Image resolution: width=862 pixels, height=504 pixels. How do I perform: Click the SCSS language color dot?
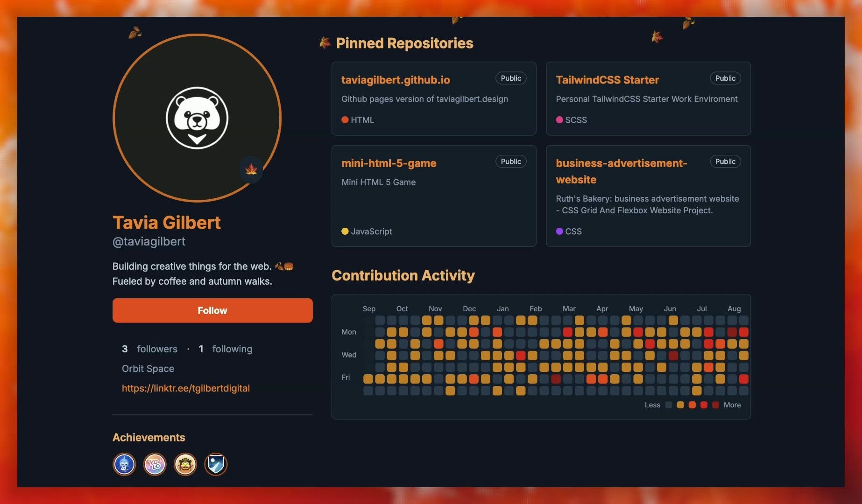[559, 120]
